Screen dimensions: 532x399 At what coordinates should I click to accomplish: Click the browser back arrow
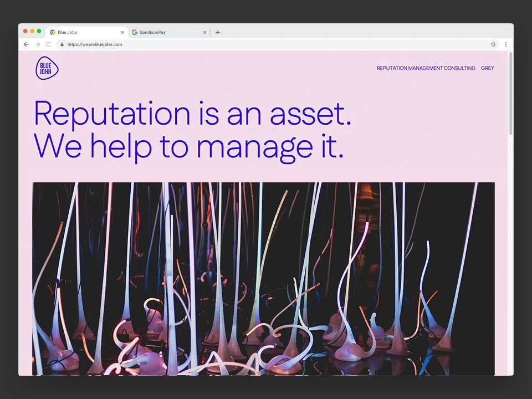coord(27,44)
